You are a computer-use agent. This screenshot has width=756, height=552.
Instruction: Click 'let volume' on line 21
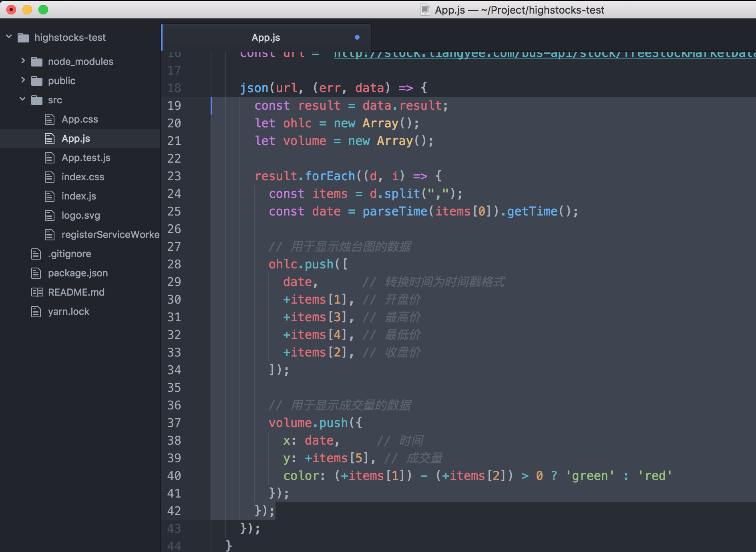point(291,141)
